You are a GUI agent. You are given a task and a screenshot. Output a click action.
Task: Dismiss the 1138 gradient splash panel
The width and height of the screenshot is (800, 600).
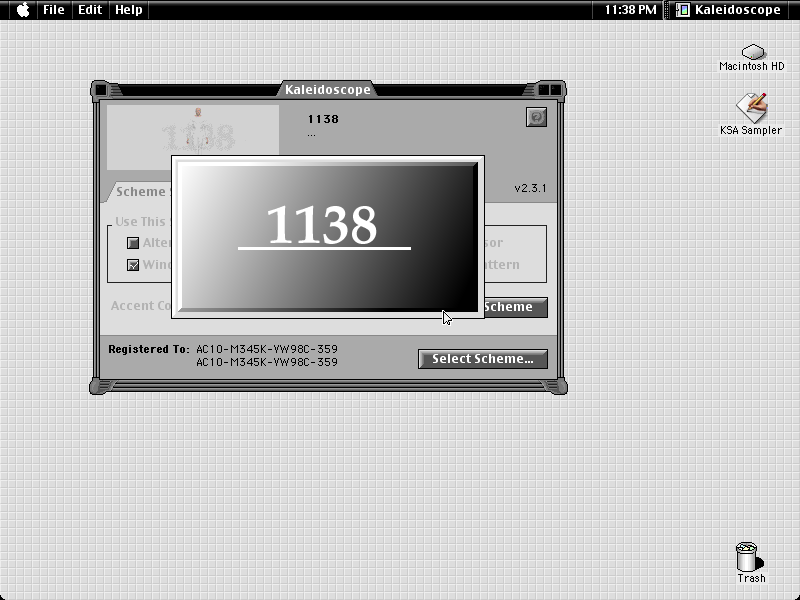coord(328,237)
